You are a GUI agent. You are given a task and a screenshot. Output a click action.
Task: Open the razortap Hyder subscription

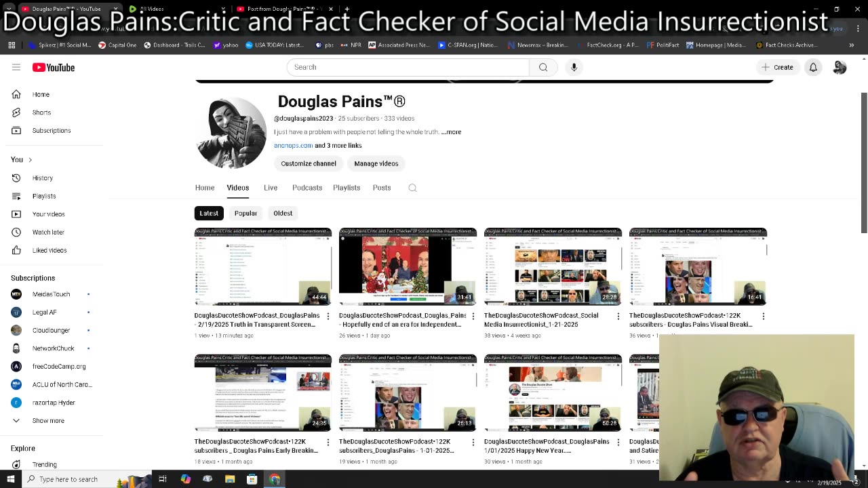(53, 403)
